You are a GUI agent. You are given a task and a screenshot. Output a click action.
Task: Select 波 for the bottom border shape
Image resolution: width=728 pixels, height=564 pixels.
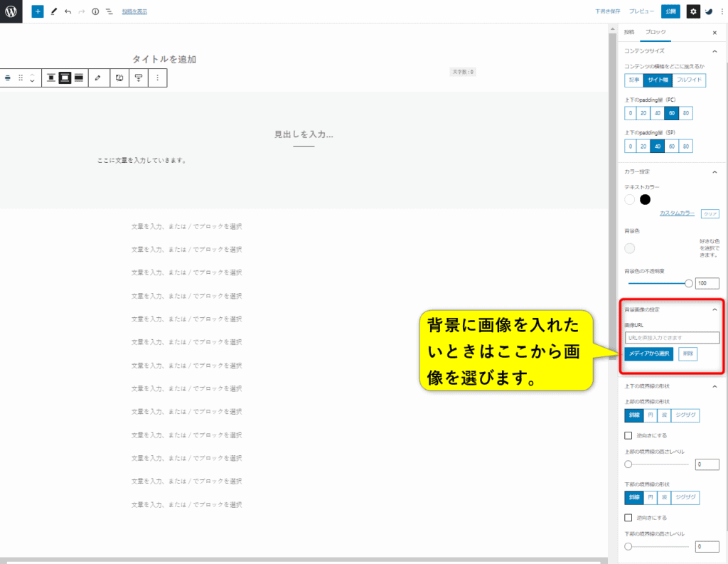point(665,498)
